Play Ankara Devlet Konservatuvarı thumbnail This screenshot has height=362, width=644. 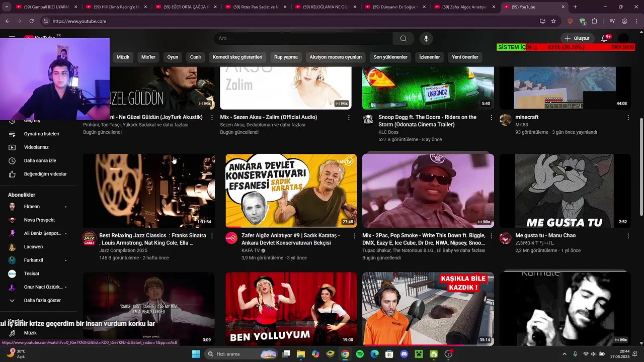[x=291, y=191]
